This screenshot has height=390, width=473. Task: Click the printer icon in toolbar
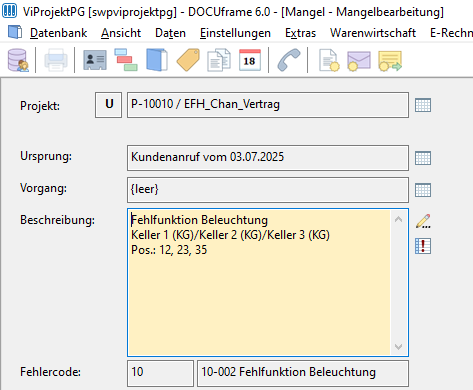(56, 60)
